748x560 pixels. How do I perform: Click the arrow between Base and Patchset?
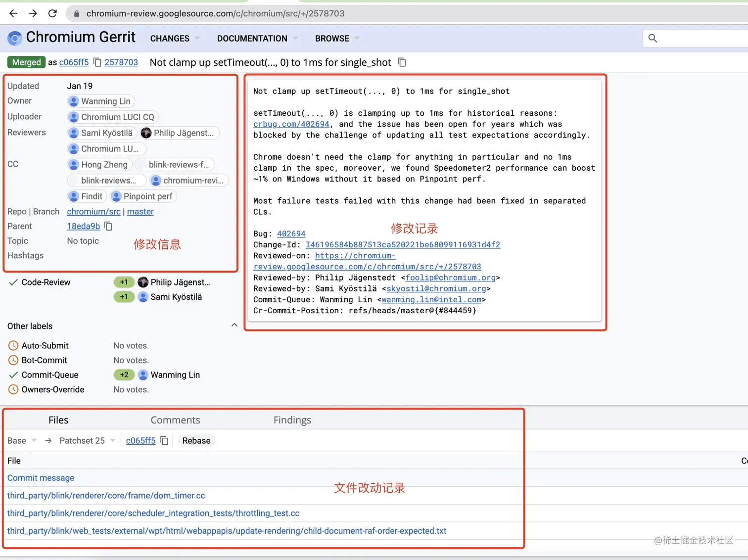[48, 441]
